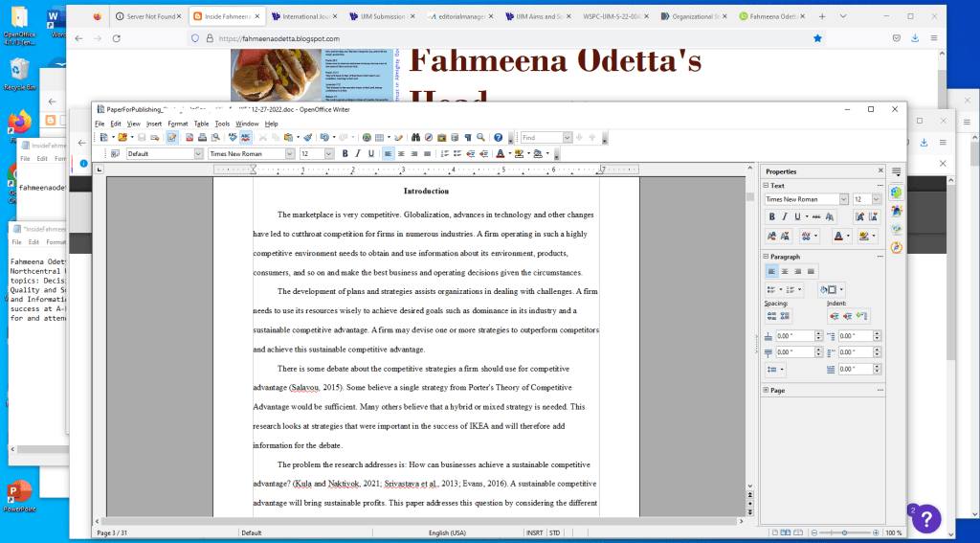Click the Firefox reload button
Viewport: 980px width, 543px height.
pyautogui.click(x=116, y=38)
